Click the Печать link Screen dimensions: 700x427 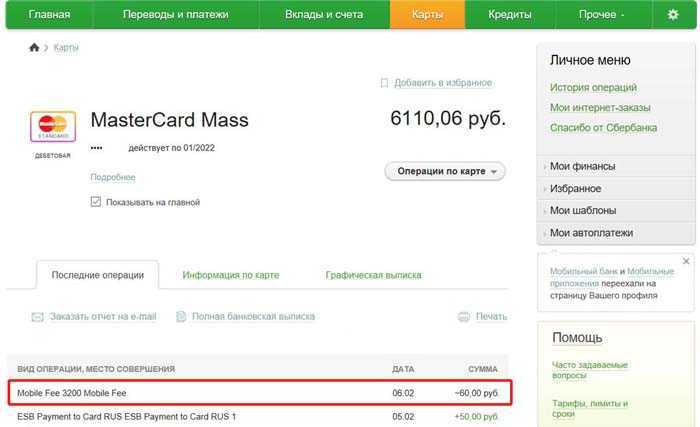click(491, 317)
